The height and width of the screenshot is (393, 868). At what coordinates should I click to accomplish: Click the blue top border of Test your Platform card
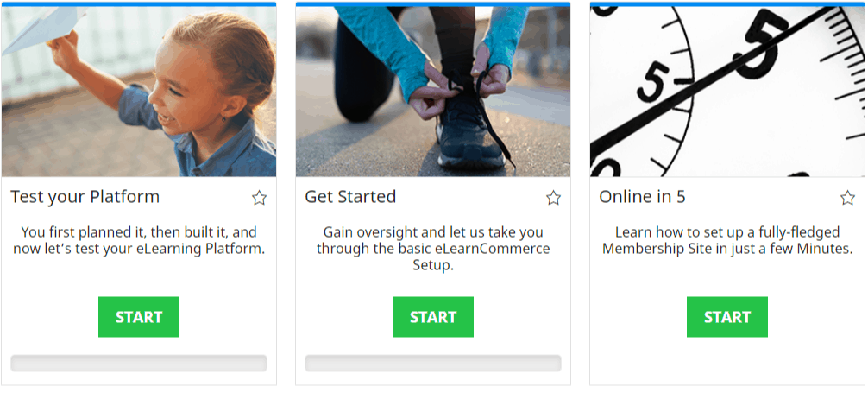click(x=139, y=3)
